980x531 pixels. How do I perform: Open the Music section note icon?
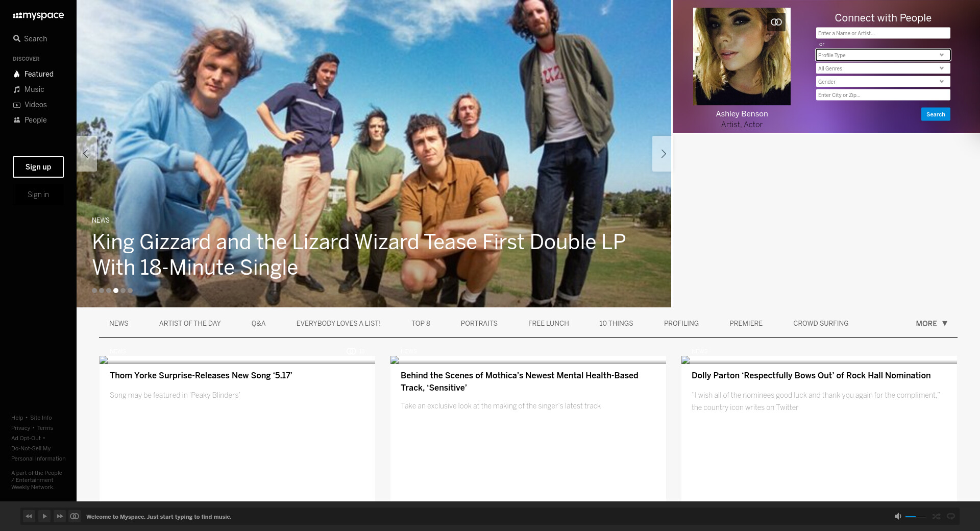[17, 89]
